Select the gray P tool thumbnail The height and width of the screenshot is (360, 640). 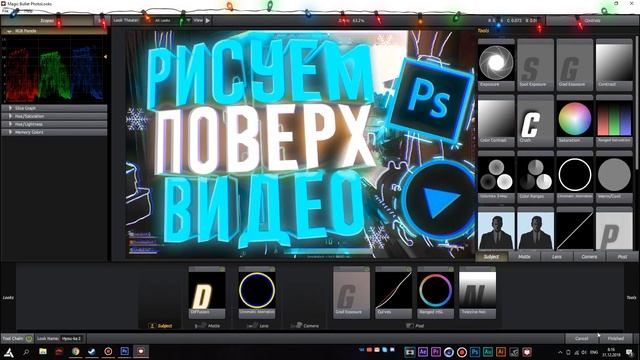[614, 229]
